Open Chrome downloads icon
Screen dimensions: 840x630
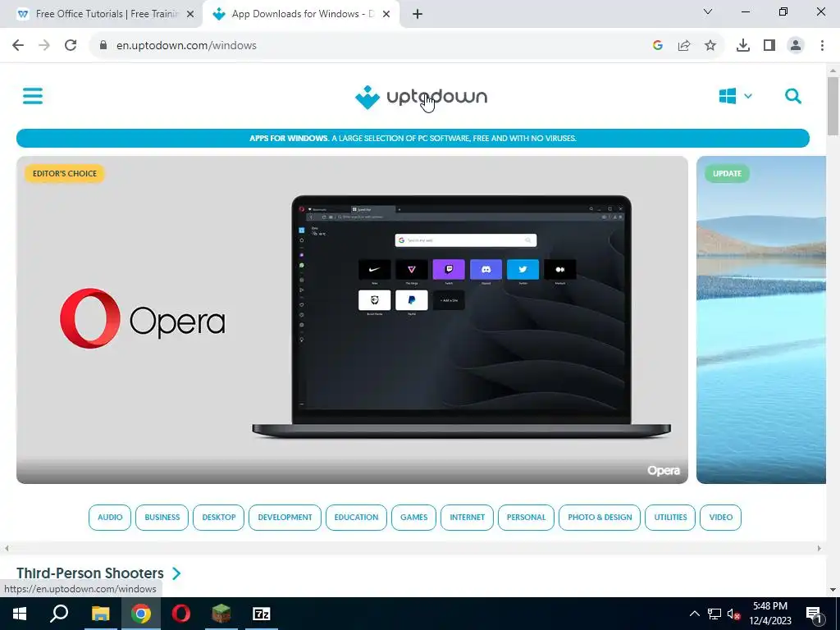743,46
